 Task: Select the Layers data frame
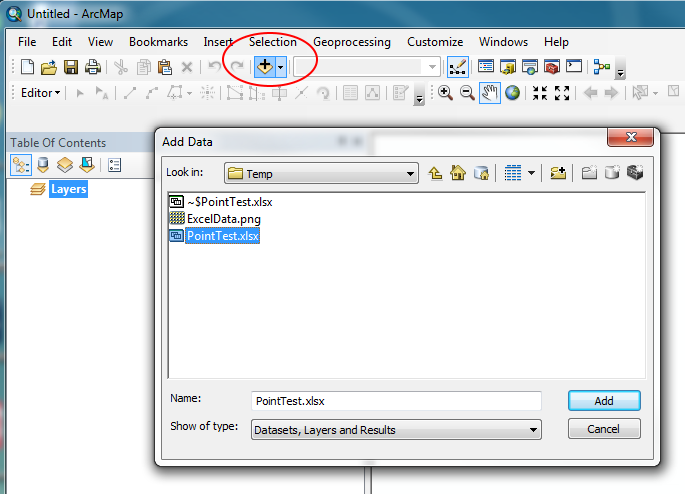tap(69, 189)
